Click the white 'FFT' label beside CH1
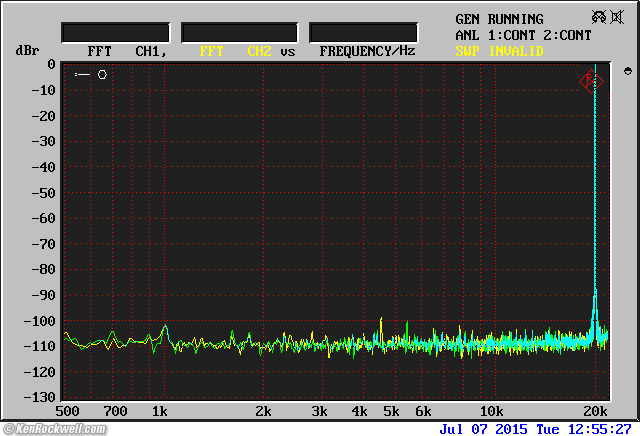The width and height of the screenshot is (640, 436). [x=99, y=51]
